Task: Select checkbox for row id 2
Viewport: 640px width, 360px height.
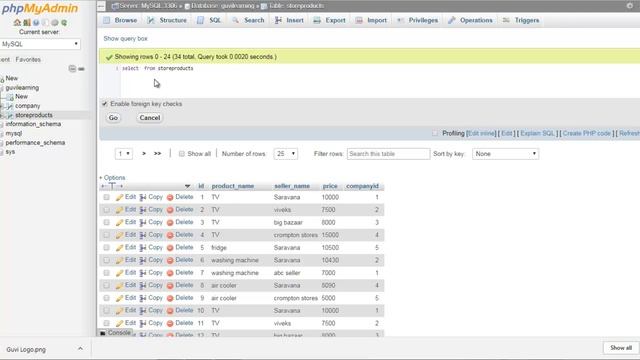Action: point(107,210)
